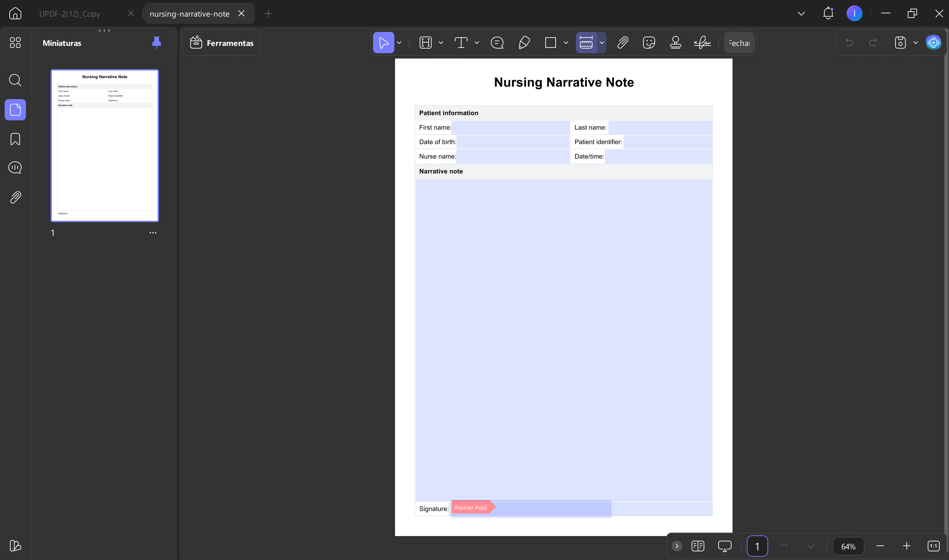The height and width of the screenshot is (560, 949).
Task: Switch to the UPDF-2(12)_Copy tab
Action: [x=70, y=14]
